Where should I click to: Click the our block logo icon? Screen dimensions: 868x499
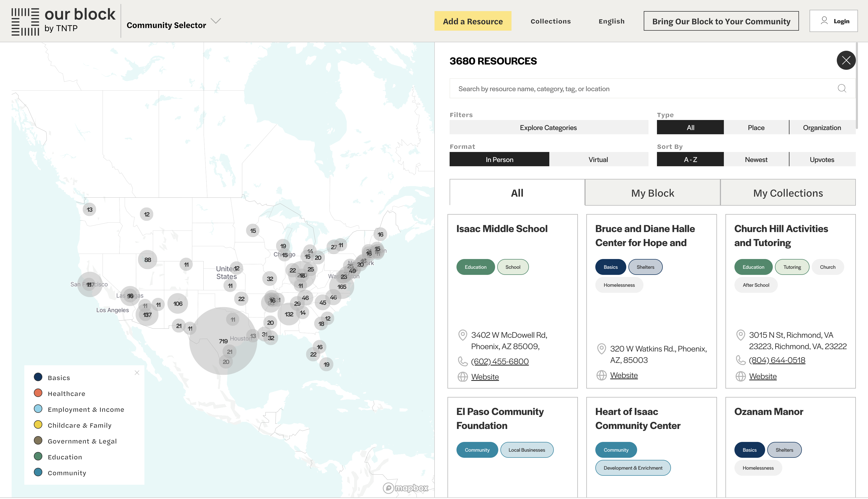tap(25, 22)
